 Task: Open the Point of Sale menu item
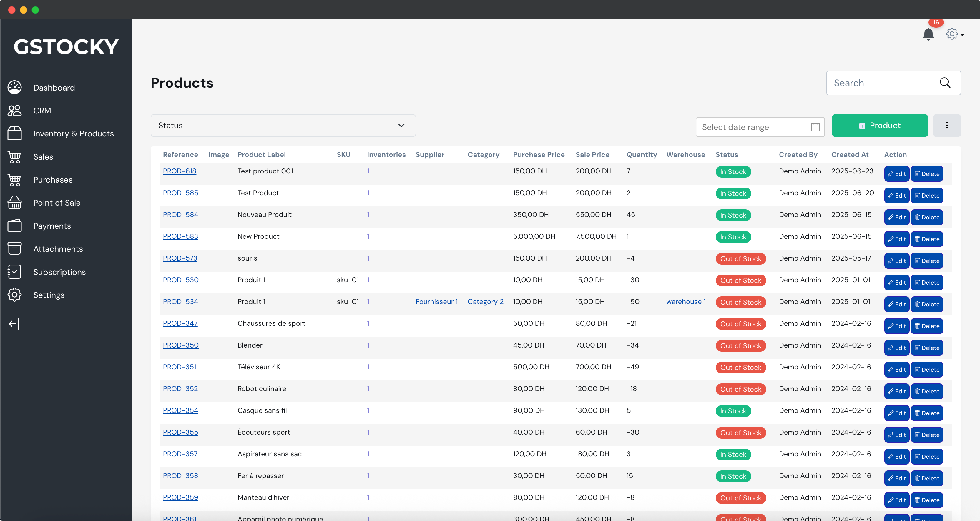[57, 203]
